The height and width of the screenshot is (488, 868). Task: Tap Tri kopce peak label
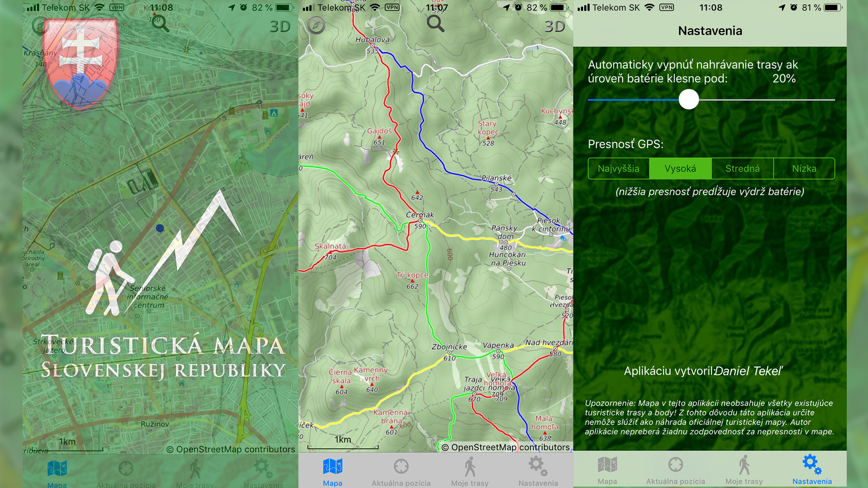[412, 275]
